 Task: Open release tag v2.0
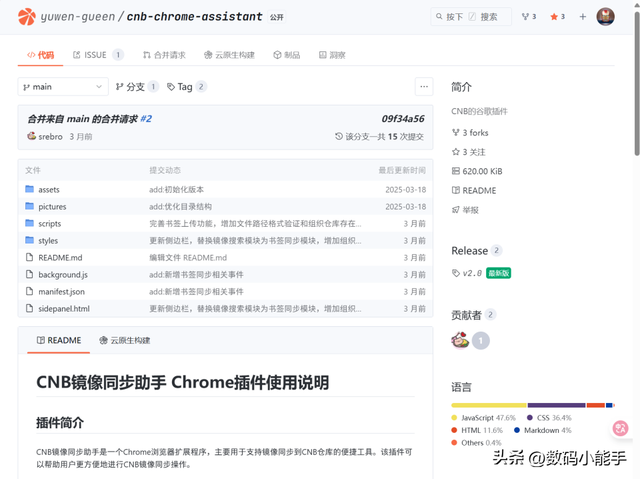click(x=472, y=273)
